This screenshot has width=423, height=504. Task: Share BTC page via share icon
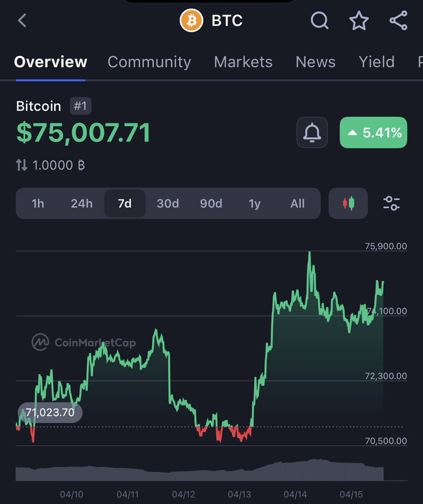point(398,21)
